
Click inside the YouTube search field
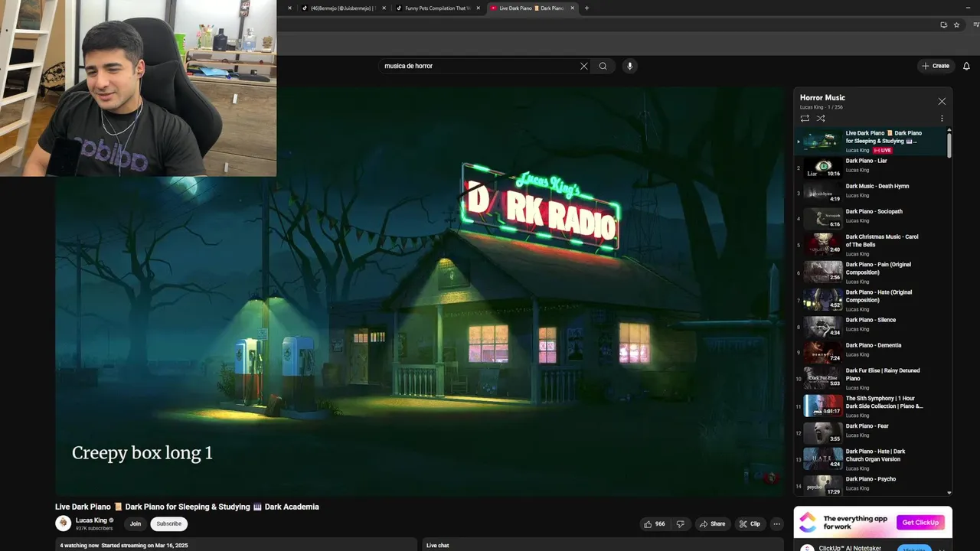(481, 66)
